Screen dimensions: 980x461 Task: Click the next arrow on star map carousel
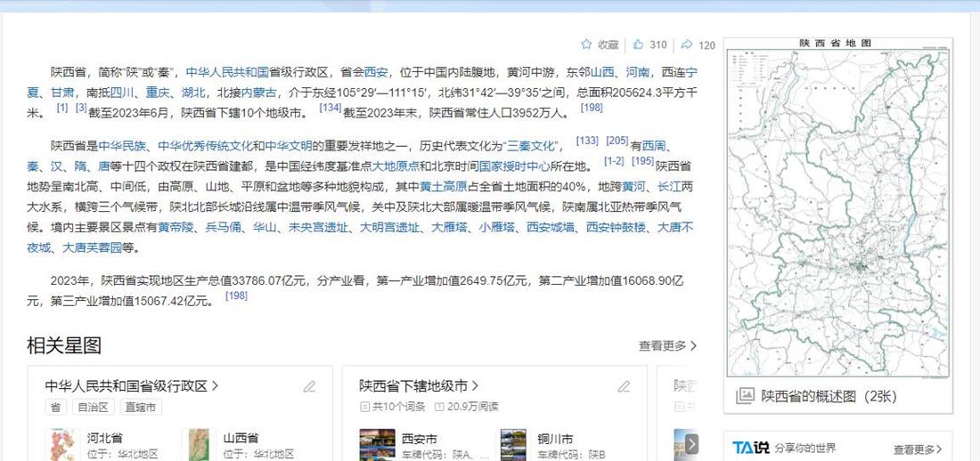click(690, 444)
